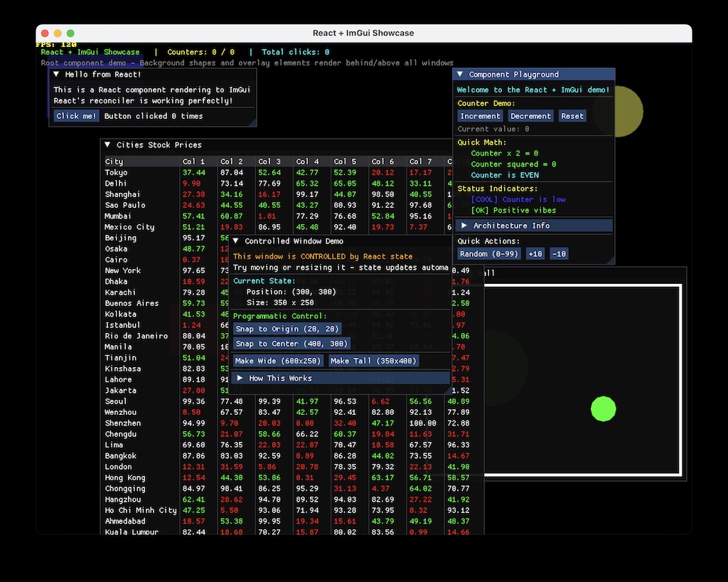The width and height of the screenshot is (728, 582).
Task: Maximize the window with the green button
Action: (x=70, y=33)
